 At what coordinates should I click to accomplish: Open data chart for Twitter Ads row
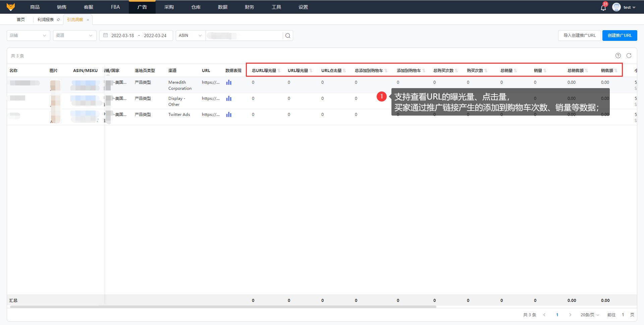(229, 115)
